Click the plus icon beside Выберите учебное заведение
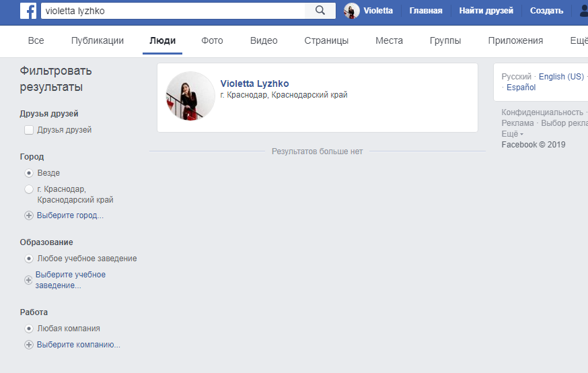 [28, 280]
